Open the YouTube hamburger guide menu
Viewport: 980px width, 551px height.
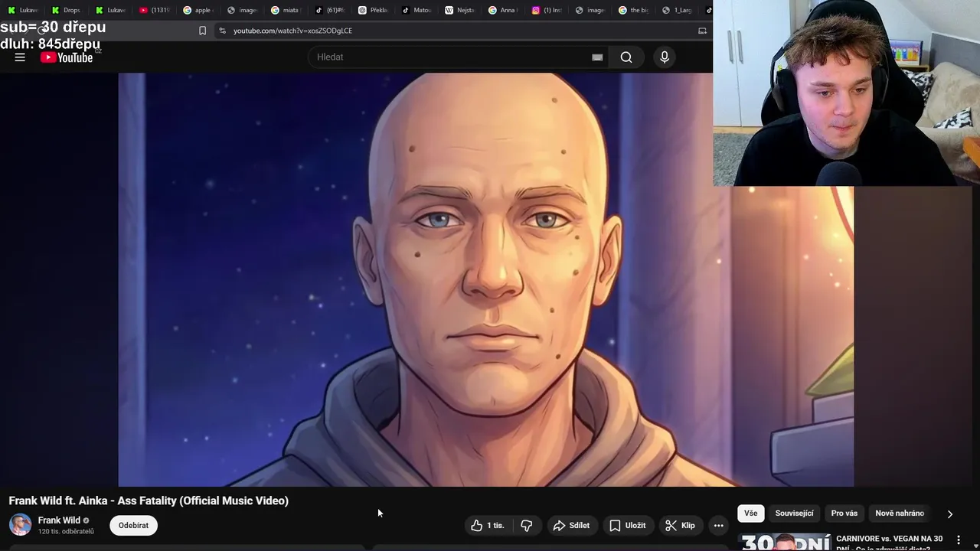click(20, 57)
